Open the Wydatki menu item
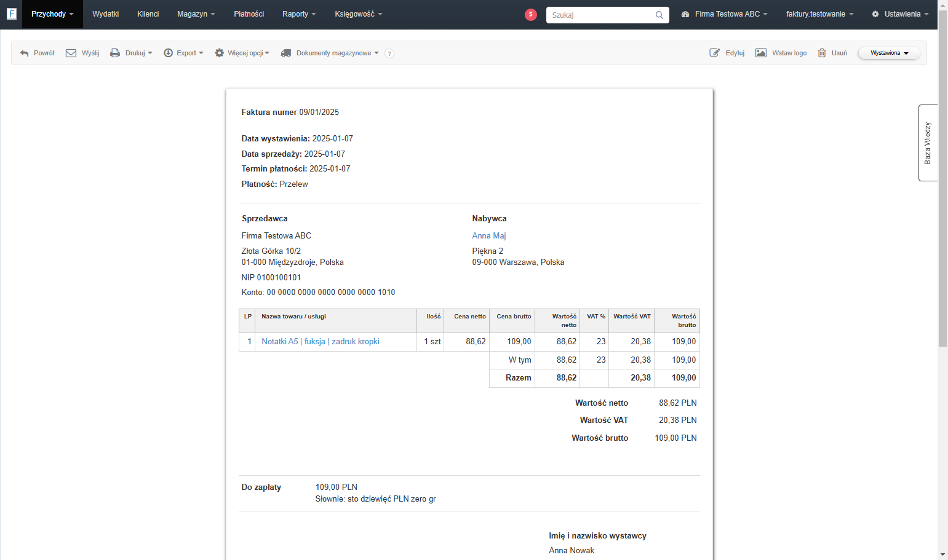The image size is (948, 560). (106, 14)
